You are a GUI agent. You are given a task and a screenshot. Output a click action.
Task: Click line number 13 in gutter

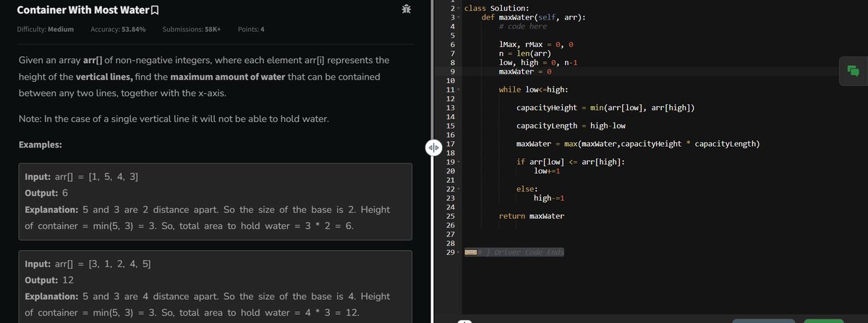(451, 108)
